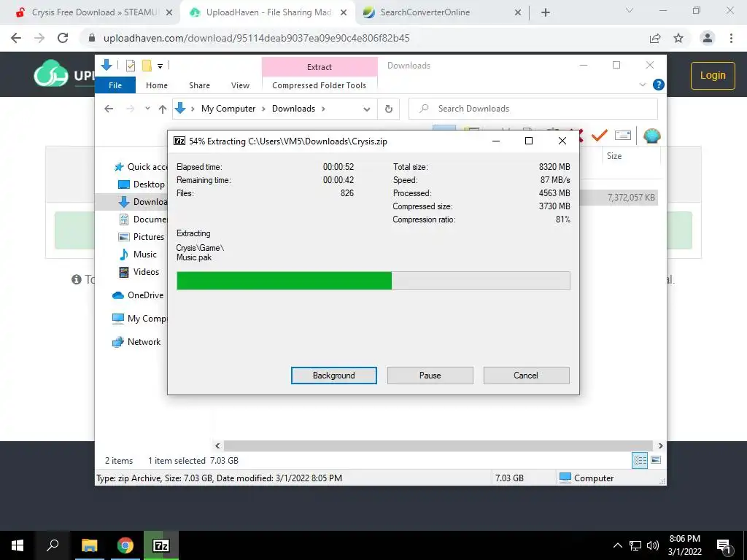This screenshot has width=747, height=560.
Task: Open Chrome's three-dot menu
Action: (x=731, y=38)
